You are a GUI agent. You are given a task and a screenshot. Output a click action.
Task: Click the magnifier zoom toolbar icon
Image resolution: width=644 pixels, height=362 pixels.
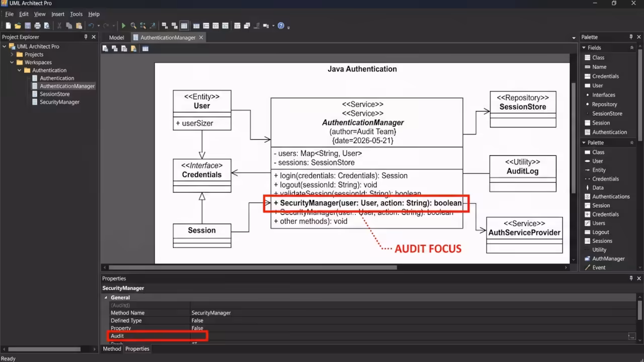[x=133, y=26]
